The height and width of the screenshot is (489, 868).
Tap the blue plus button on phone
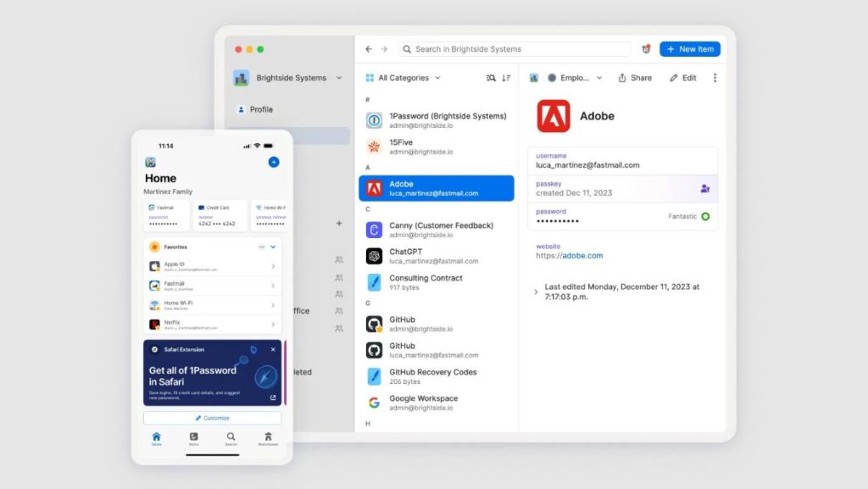tap(274, 162)
